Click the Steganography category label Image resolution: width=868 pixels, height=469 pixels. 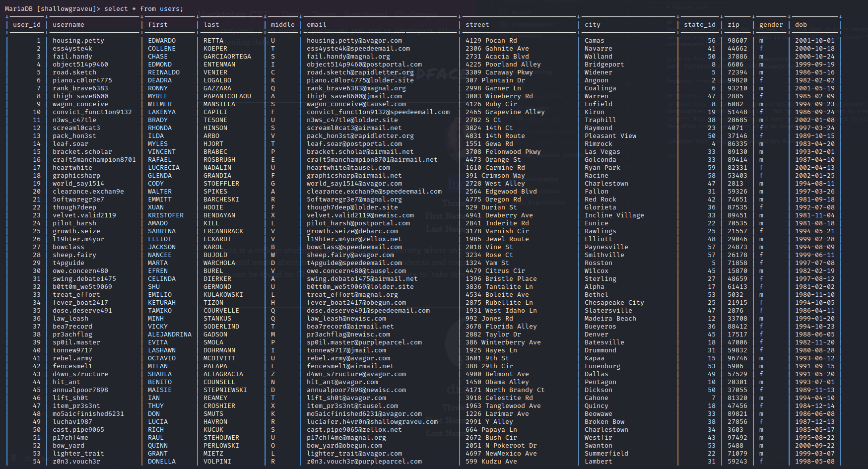(x=535, y=179)
